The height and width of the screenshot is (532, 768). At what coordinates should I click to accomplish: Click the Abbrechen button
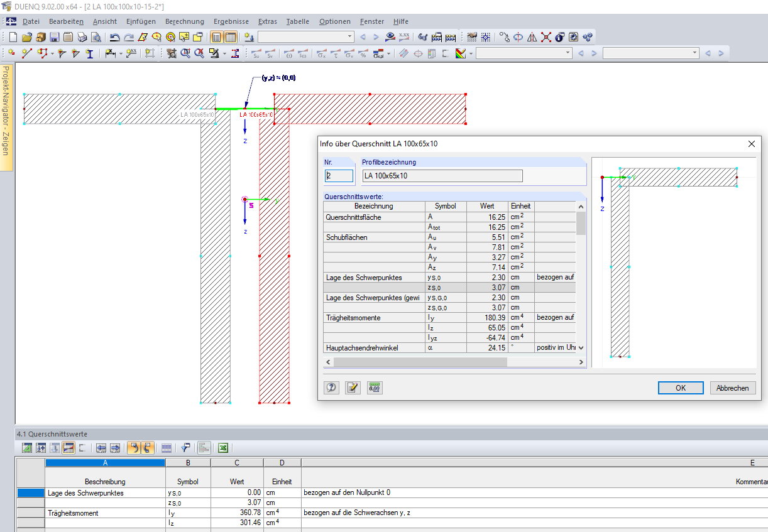point(732,388)
